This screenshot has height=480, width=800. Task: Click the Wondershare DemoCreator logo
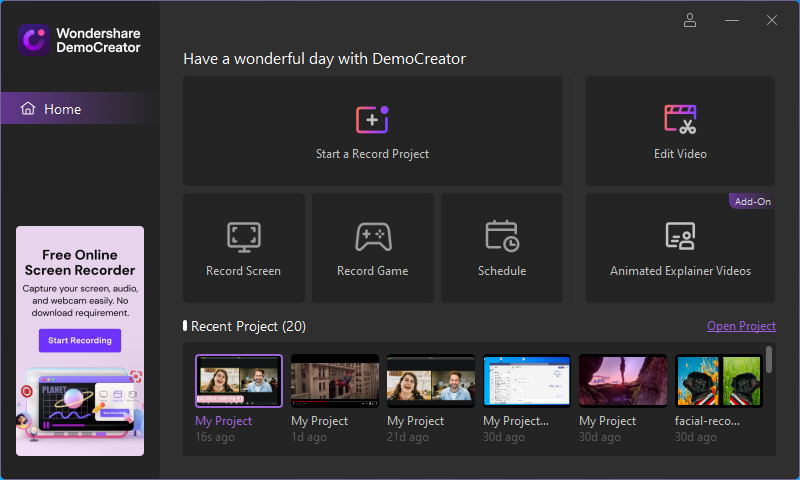[x=79, y=40]
